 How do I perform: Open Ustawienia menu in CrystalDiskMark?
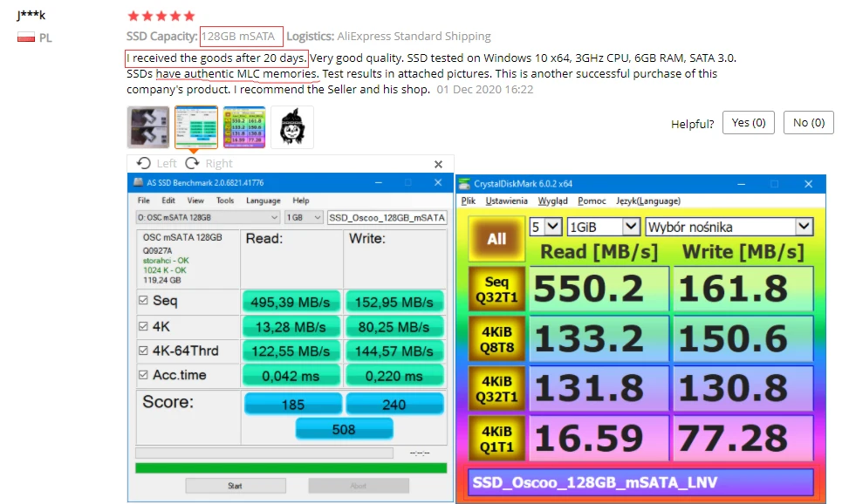(x=506, y=201)
